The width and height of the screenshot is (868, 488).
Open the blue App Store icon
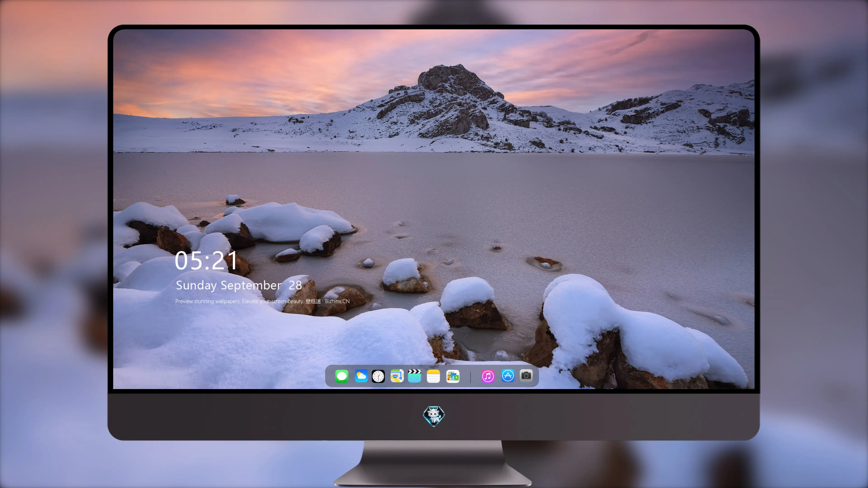tap(508, 376)
